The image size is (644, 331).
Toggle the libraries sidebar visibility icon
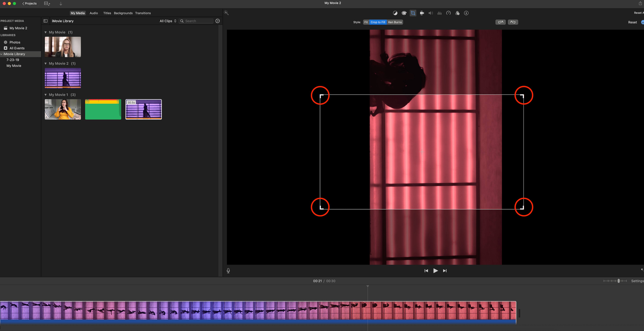pos(45,21)
